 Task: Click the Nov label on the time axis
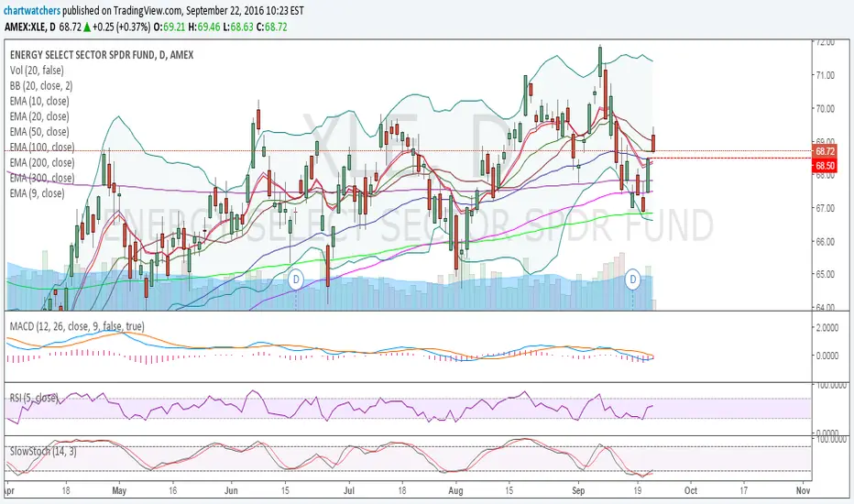[x=803, y=490]
